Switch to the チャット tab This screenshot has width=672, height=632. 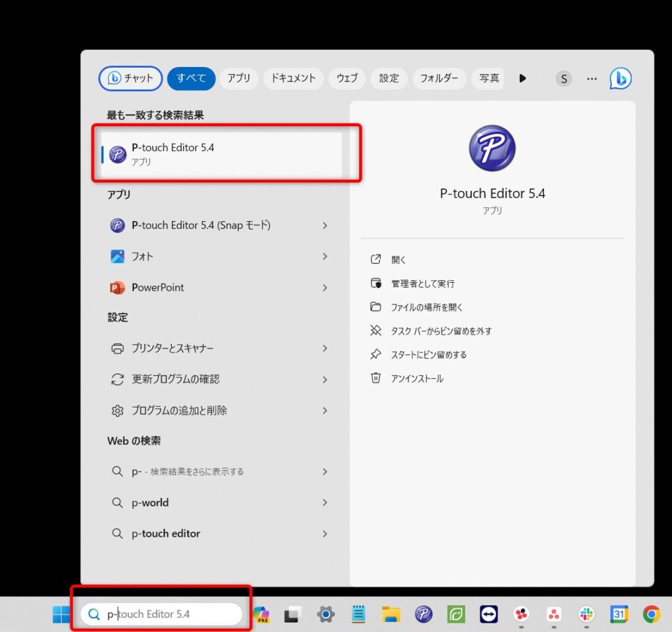131,78
